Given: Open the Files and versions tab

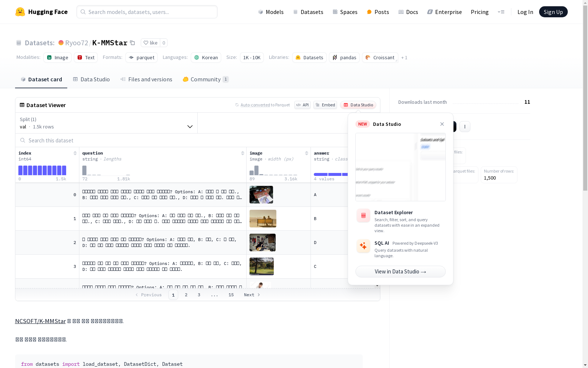Looking at the screenshot, I should coord(146,79).
